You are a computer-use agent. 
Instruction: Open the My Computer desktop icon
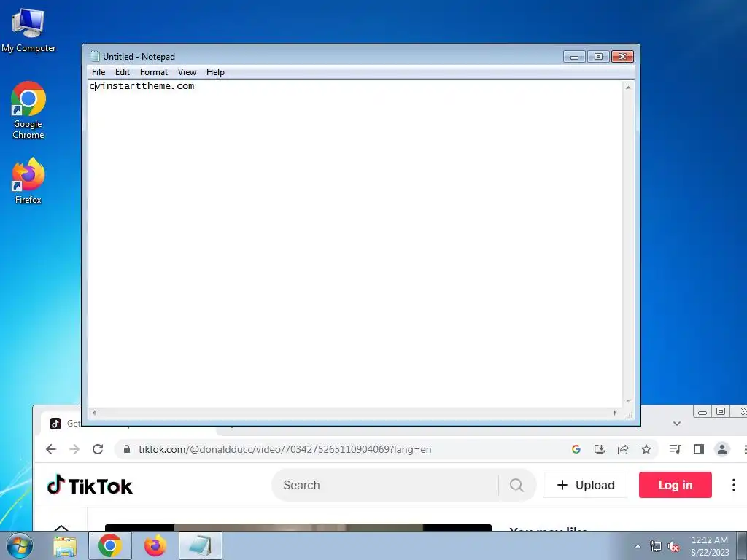pyautogui.click(x=28, y=29)
